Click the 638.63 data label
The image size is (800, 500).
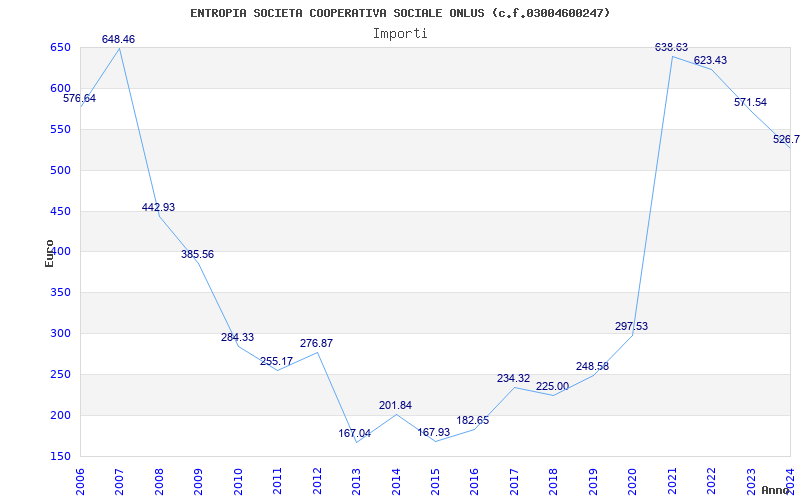click(671, 47)
